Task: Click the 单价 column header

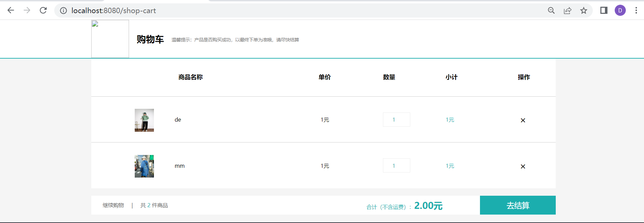Action: click(325, 77)
